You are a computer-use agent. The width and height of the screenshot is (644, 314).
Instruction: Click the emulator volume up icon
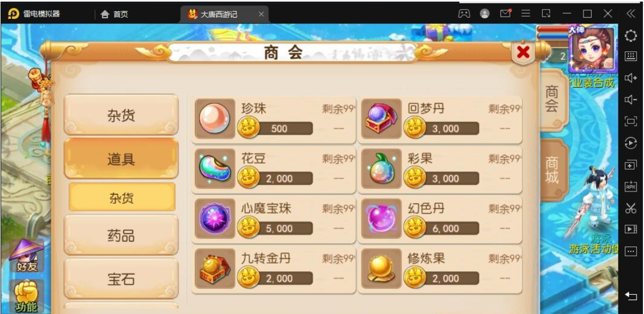pos(631,78)
